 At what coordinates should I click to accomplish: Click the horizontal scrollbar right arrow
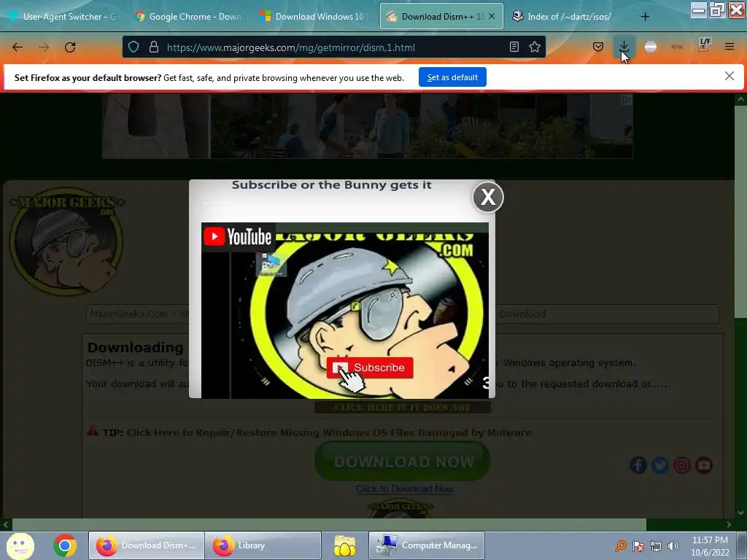(729, 524)
